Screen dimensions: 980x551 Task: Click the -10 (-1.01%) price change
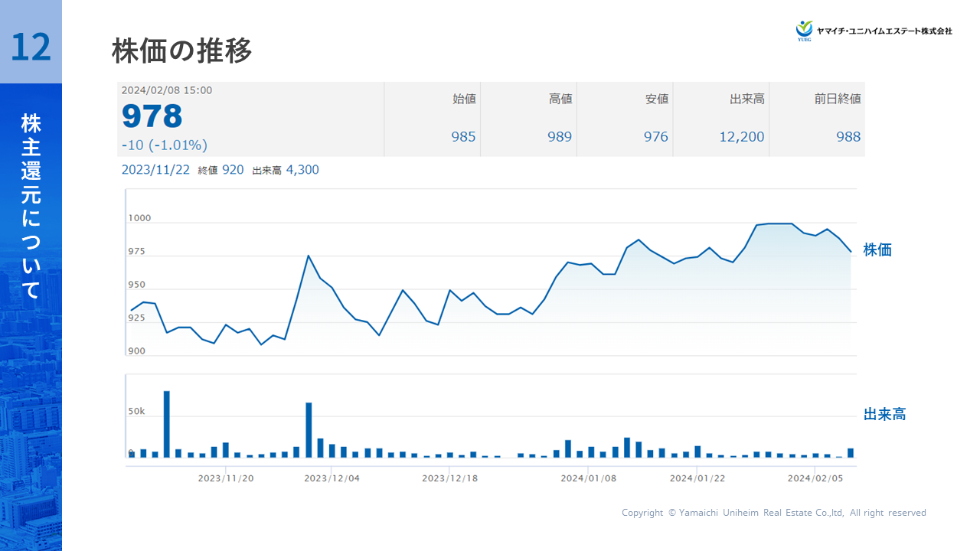[164, 145]
